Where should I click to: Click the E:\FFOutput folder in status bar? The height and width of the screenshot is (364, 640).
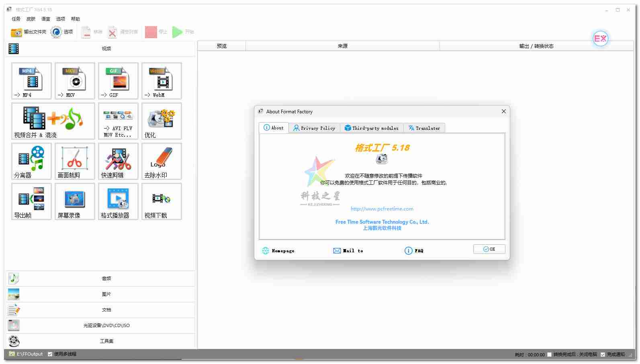pos(26,354)
